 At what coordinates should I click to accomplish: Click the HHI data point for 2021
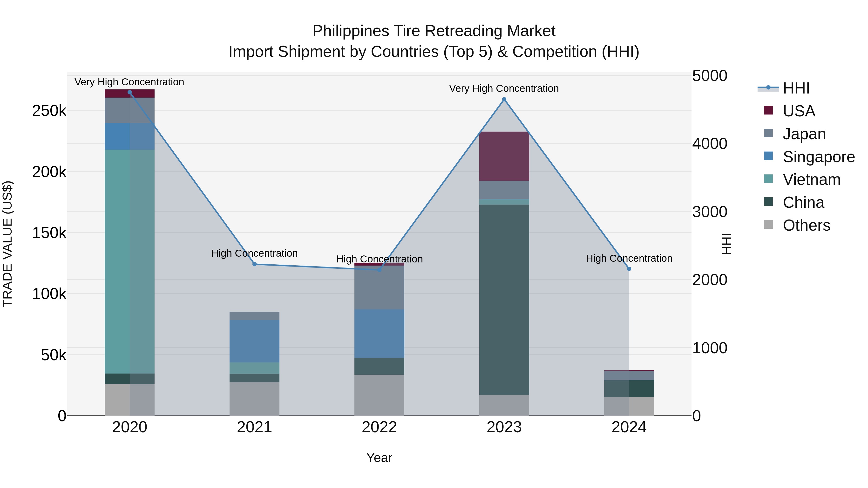(x=254, y=264)
